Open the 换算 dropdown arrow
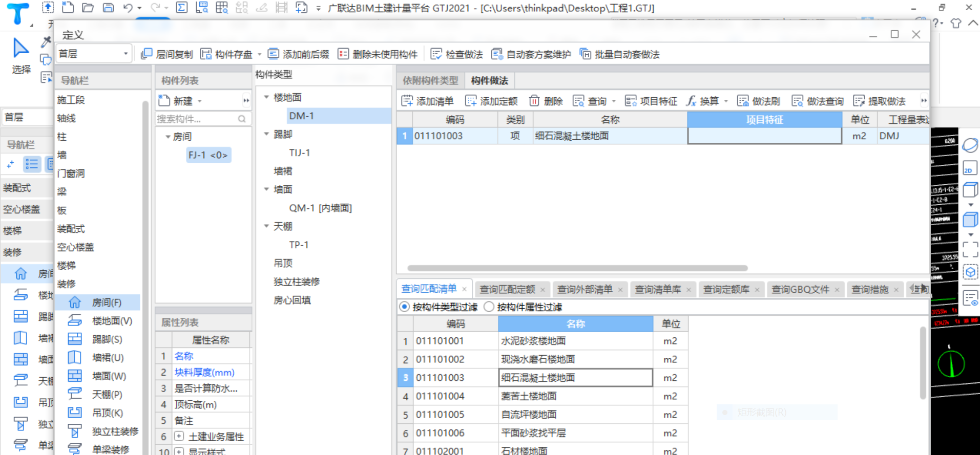 point(726,101)
